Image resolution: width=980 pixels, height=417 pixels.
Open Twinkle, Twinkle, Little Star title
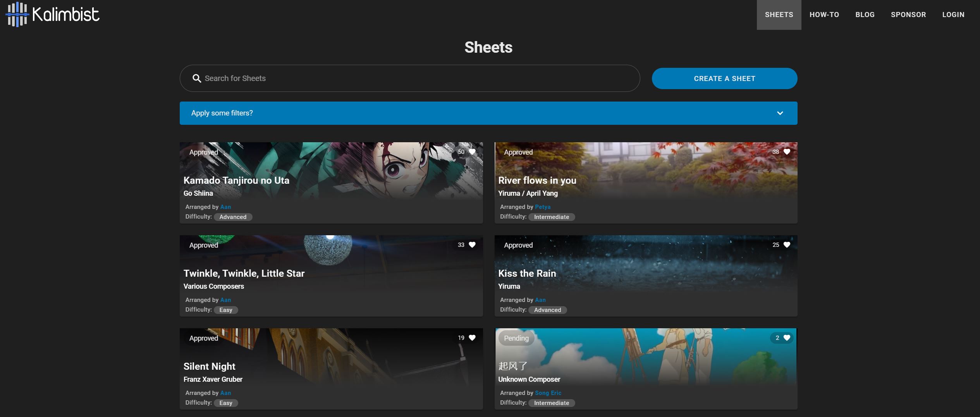244,273
